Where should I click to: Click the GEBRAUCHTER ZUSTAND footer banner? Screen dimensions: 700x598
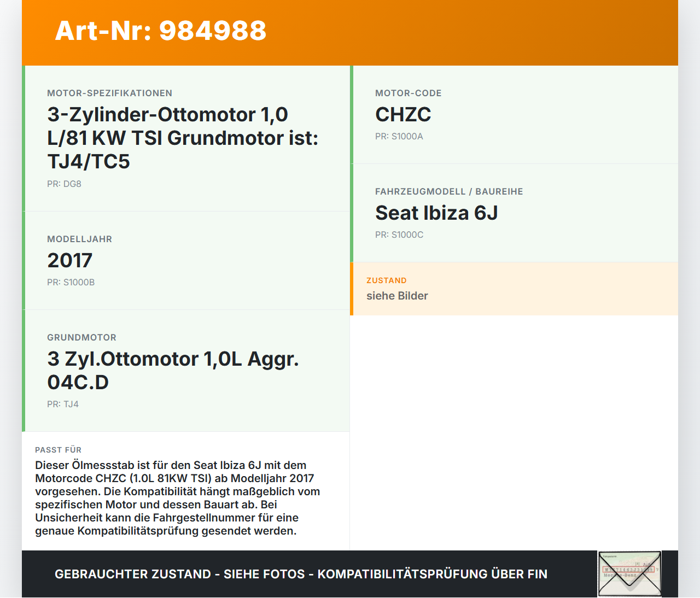coord(301,574)
